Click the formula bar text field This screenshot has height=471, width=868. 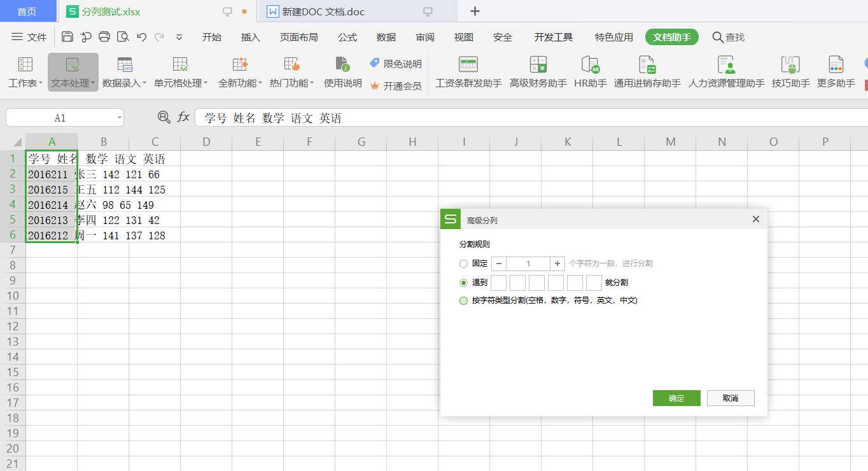click(532, 118)
